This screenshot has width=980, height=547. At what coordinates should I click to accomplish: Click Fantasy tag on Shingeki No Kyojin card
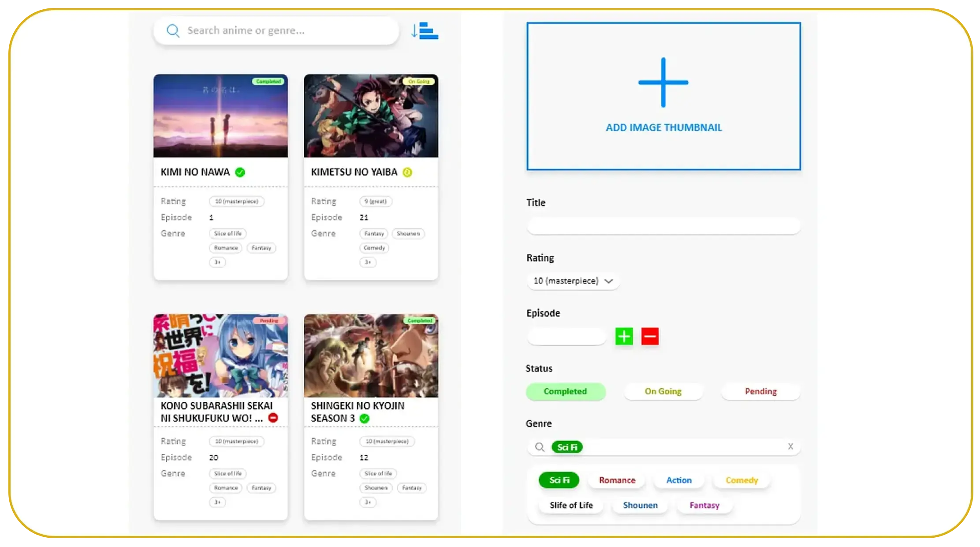coord(412,488)
